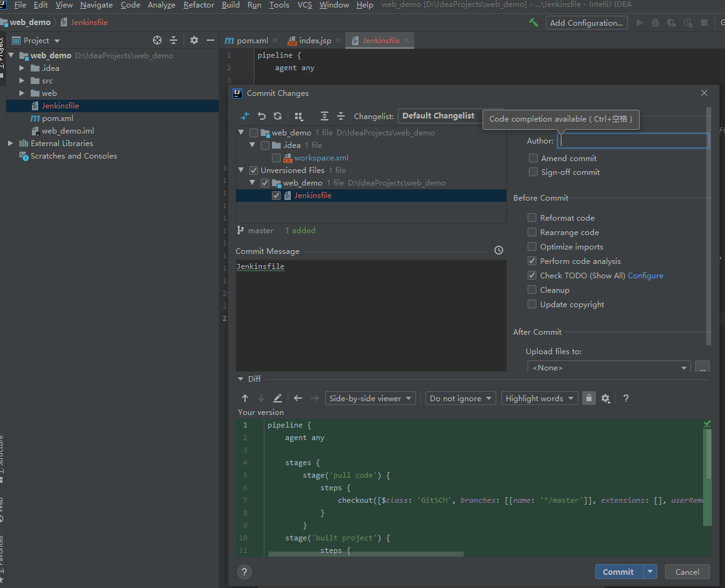
Task: Click the locate-in-project crosshair icon
Action: [x=157, y=40]
